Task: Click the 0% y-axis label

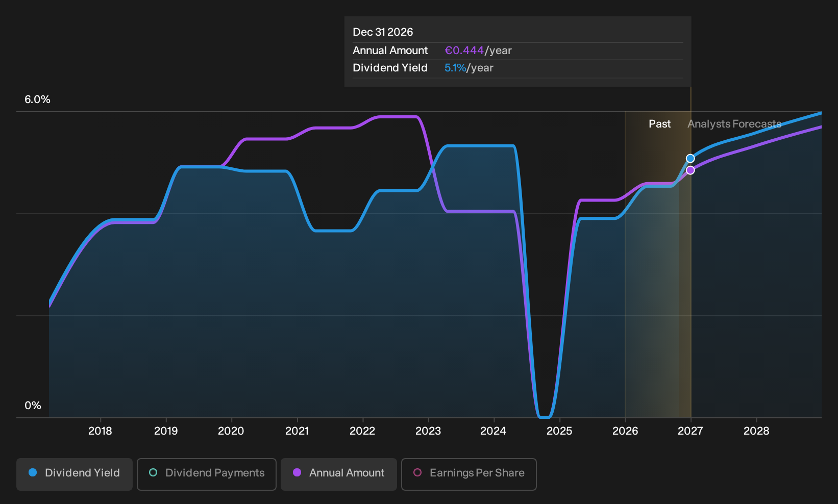Action: pyautogui.click(x=33, y=406)
